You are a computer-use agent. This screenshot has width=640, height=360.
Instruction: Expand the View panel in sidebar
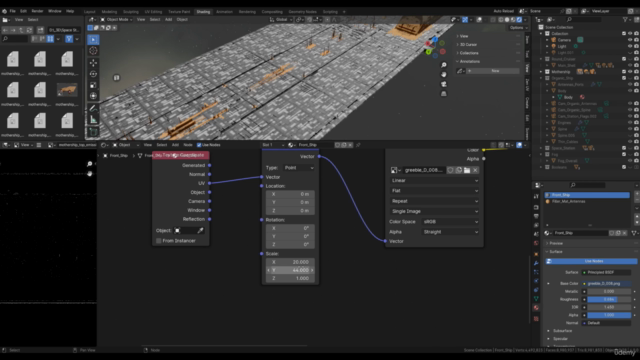click(464, 36)
